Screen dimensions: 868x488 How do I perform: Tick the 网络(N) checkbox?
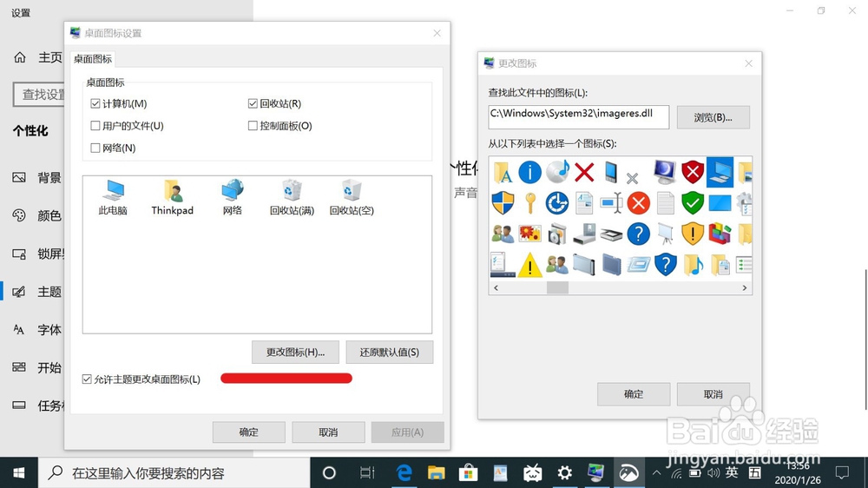click(x=95, y=148)
